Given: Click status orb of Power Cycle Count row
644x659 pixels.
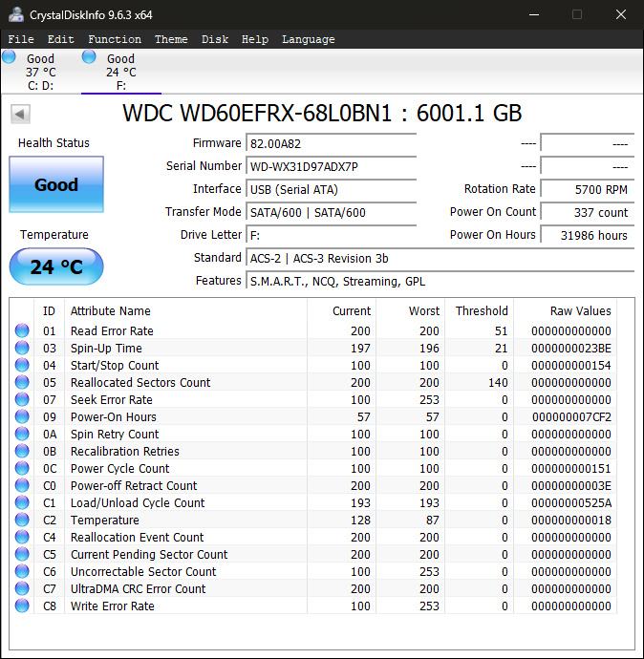Looking at the screenshot, I should 22,468.
